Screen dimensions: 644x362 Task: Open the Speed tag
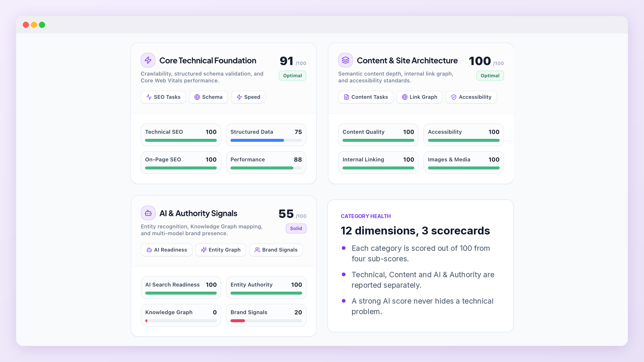click(248, 97)
